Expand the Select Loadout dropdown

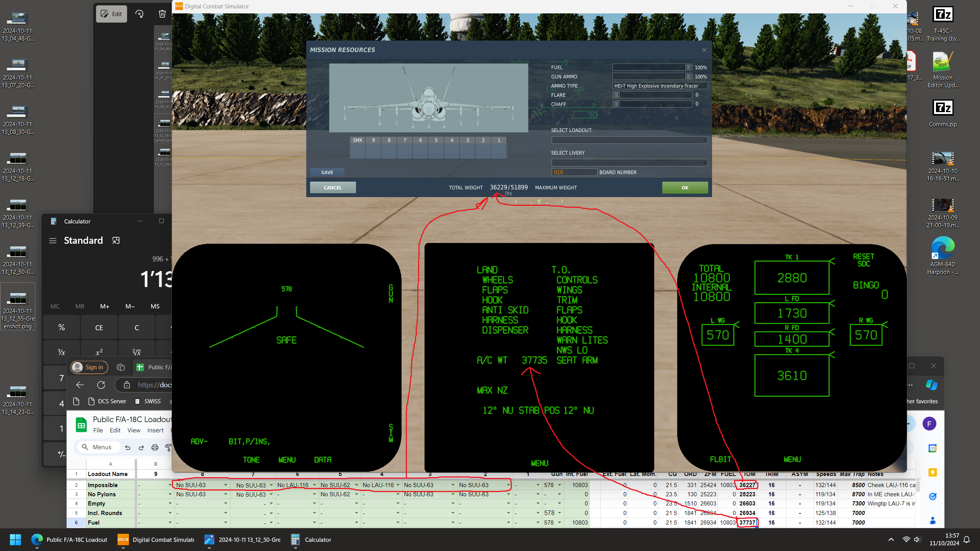tap(629, 140)
